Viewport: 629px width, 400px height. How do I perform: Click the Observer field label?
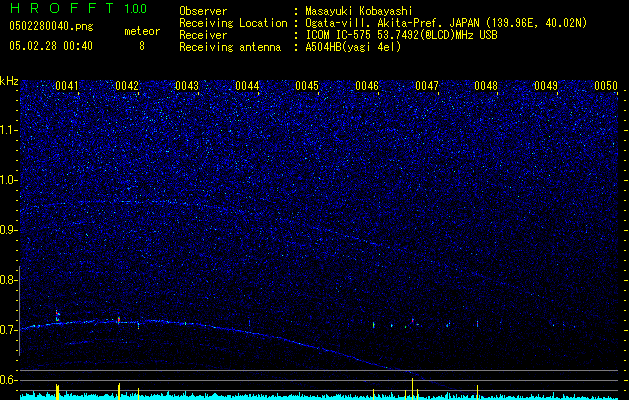203,11
